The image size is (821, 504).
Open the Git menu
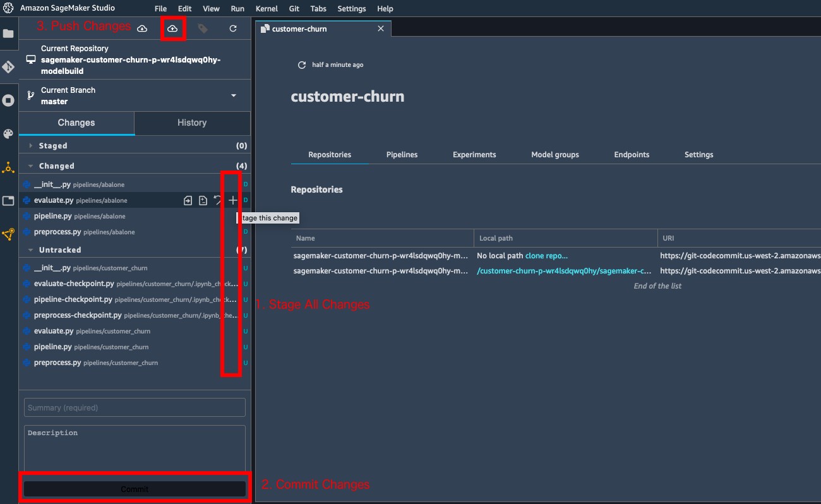click(294, 9)
